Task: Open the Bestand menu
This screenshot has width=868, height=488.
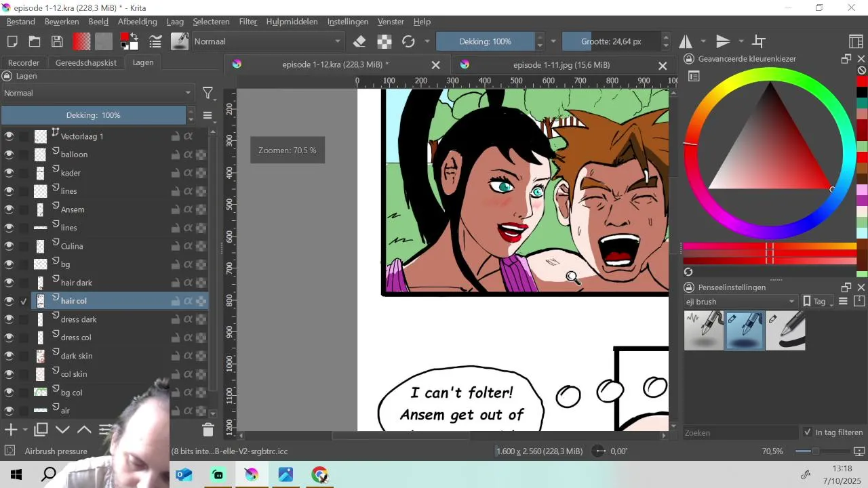Action: pos(21,22)
